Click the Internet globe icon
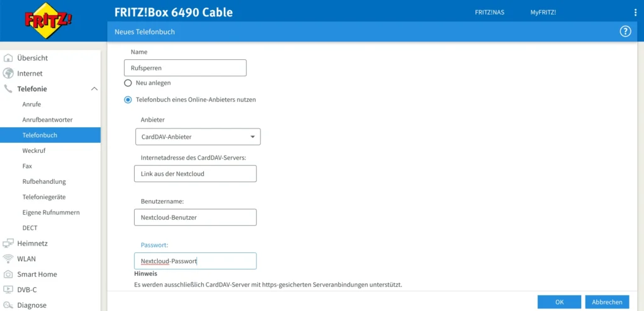 click(8, 74)
